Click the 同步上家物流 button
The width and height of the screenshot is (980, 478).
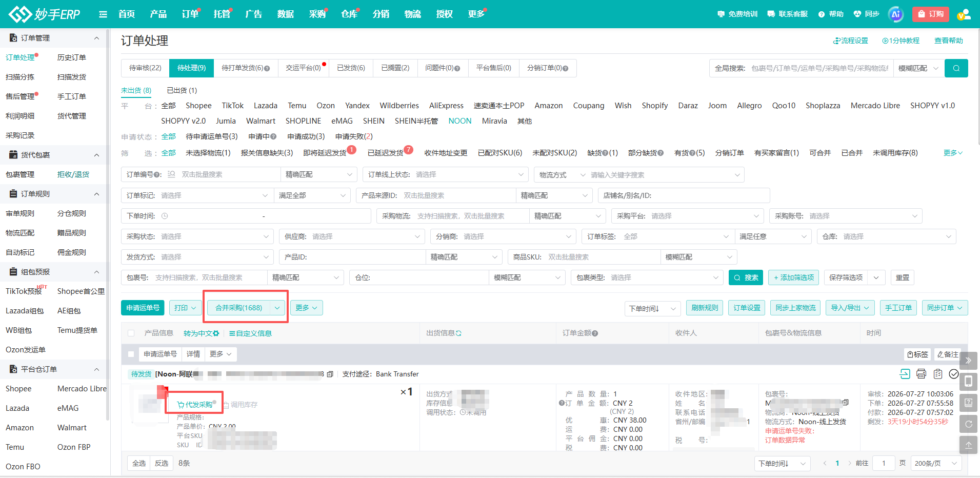point(795,308)
